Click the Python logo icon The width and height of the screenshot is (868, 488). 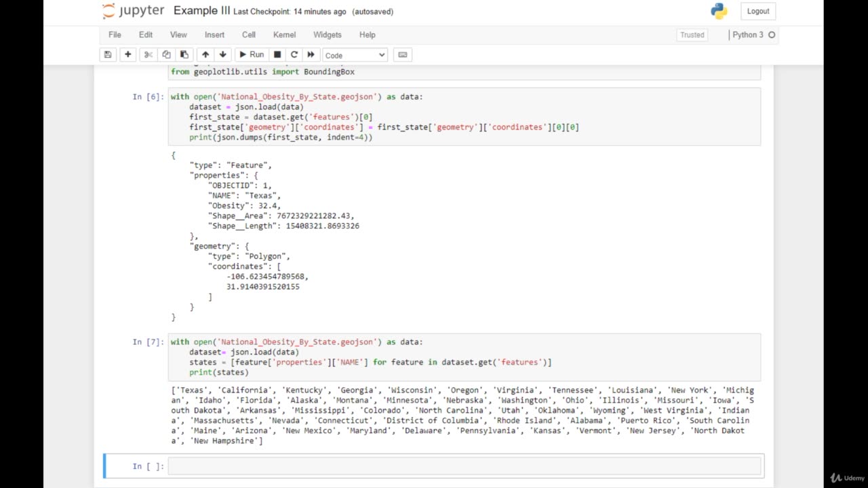click(719, 11)
